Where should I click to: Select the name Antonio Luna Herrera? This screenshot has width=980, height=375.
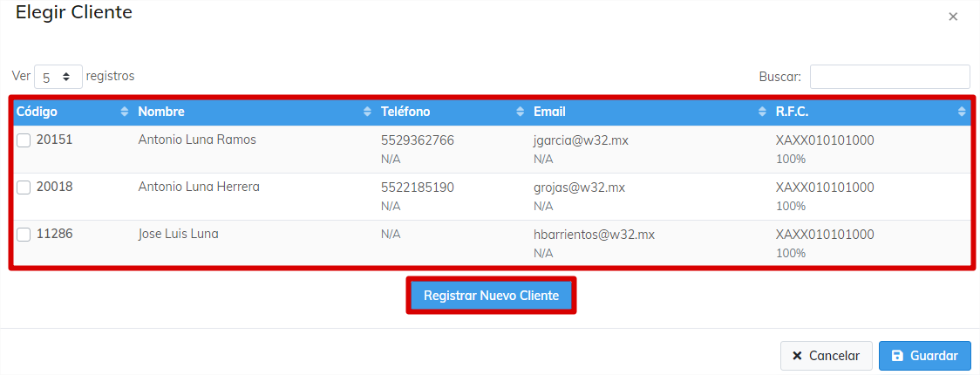pos(199,187)
